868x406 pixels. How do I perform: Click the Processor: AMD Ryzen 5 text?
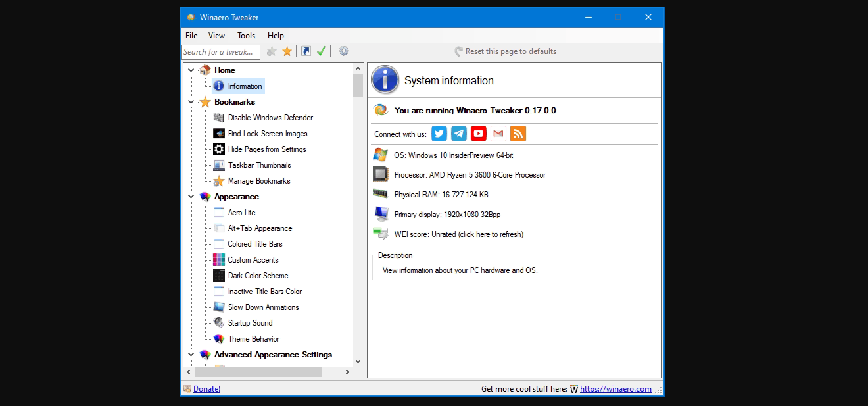470,175
